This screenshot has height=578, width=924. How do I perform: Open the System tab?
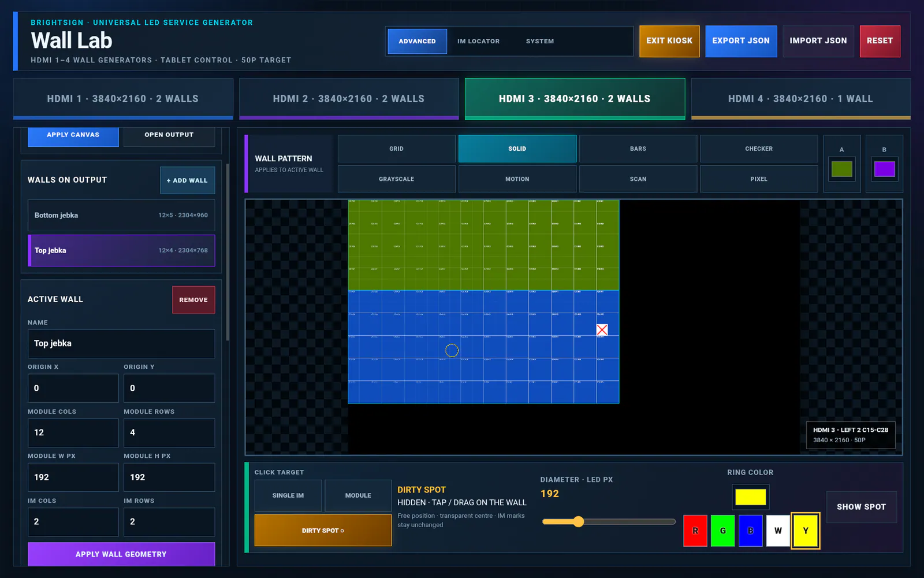tap(539, 41)
